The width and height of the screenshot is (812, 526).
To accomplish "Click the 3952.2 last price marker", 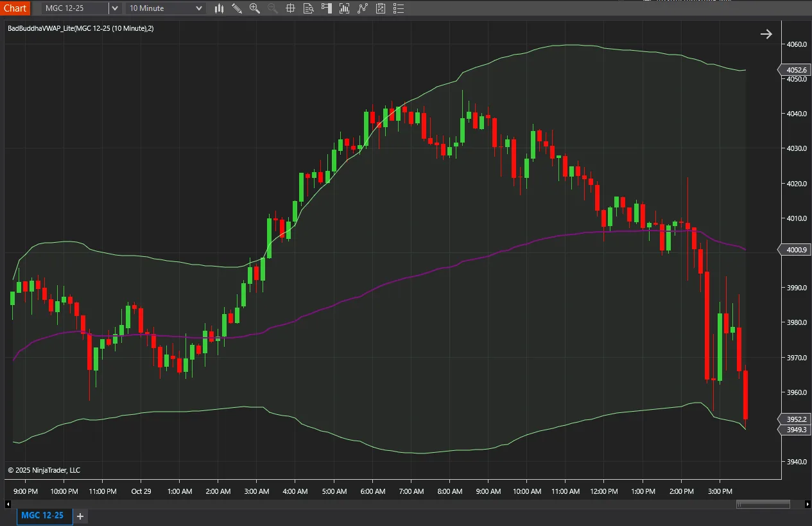I will click(x=795, y=419).
